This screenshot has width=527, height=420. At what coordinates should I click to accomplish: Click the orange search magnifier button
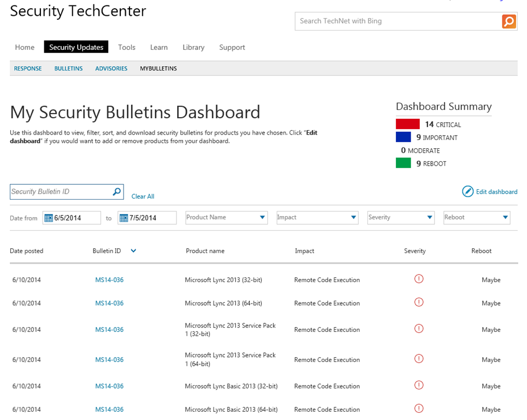click(x=509, y=21)
